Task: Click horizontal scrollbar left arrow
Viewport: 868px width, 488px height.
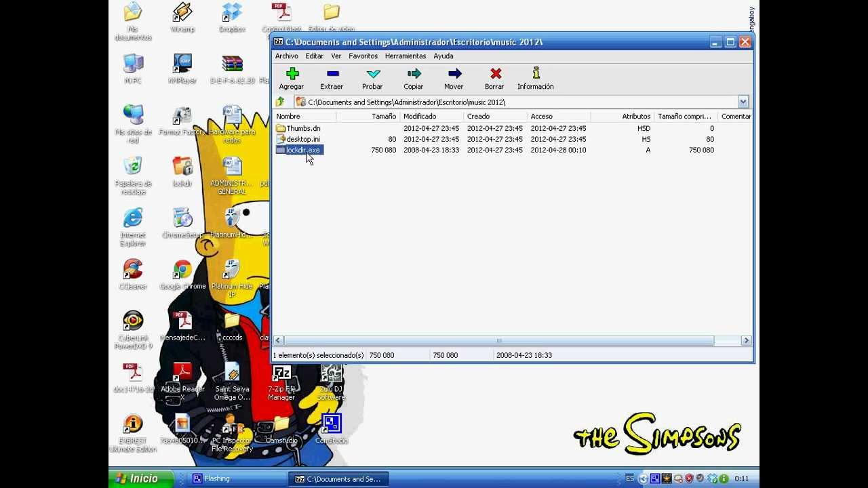Action: pyautogui.click(x=278, y=340)
